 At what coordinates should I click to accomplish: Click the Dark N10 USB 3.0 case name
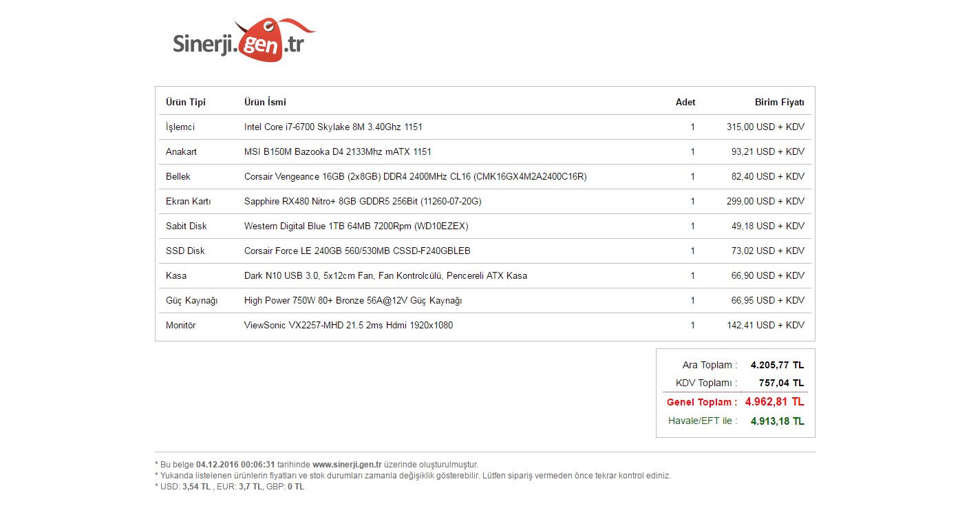pyautogui.click(x=386, y=276)
